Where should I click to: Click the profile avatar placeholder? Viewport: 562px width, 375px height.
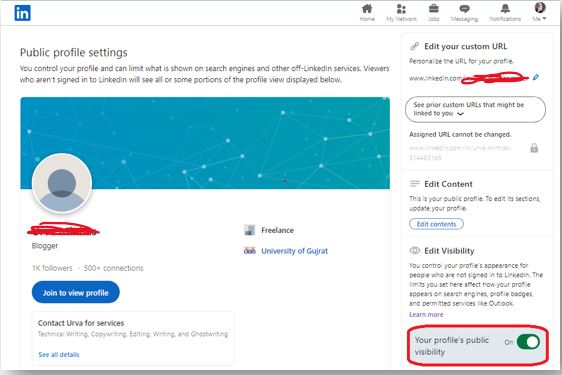click(62, 183)
